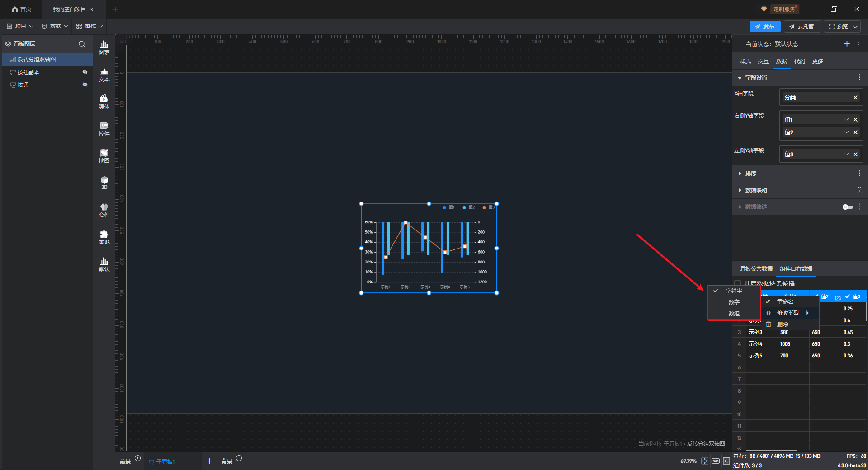Toggle visibility of 按钮副本 layer

click(85, 72)
